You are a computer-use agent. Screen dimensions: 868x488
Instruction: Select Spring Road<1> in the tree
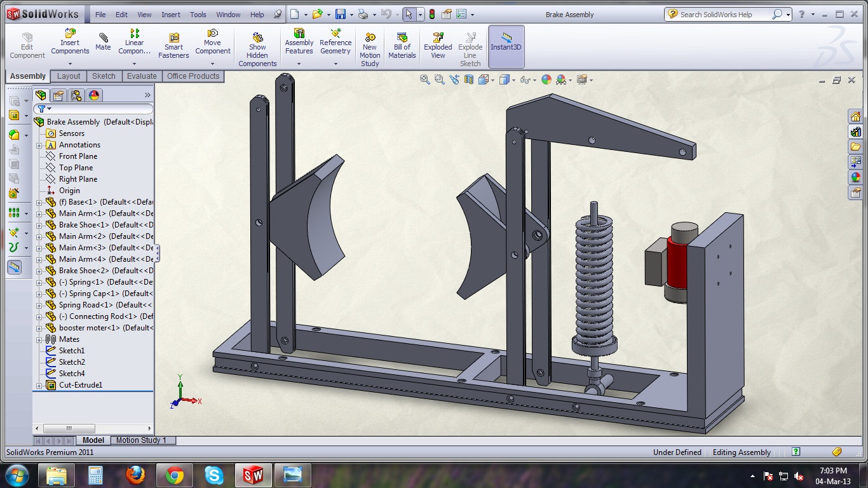(x=99, y=305)
